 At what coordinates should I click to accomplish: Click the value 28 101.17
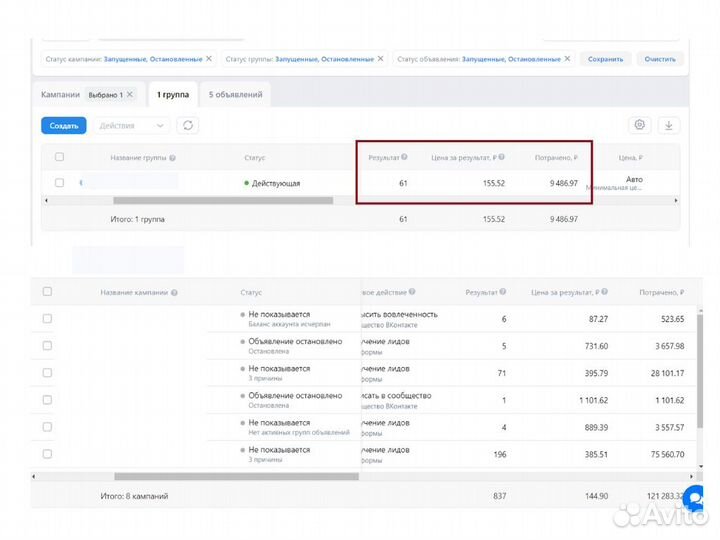(x=667, y=373)
